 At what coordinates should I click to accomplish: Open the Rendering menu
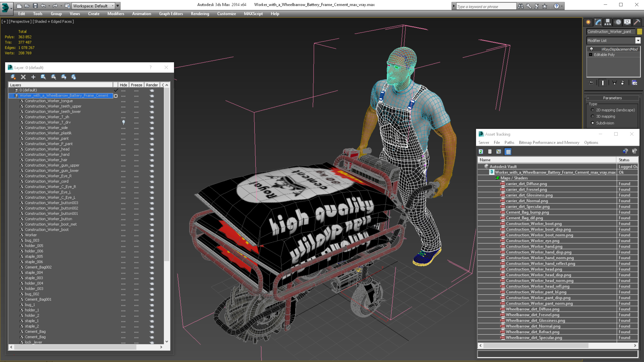[x=200, y=14]
